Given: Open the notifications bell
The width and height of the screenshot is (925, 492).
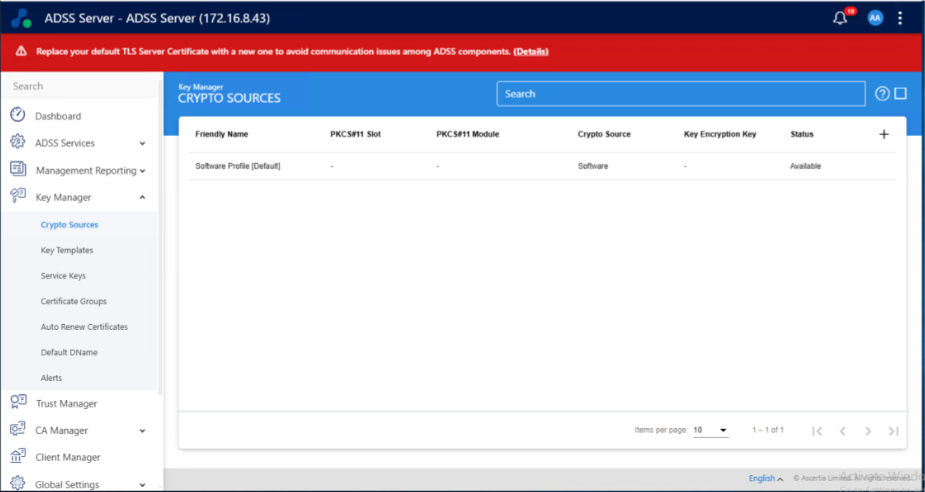Looking at the screenshot, I should 840,18.
